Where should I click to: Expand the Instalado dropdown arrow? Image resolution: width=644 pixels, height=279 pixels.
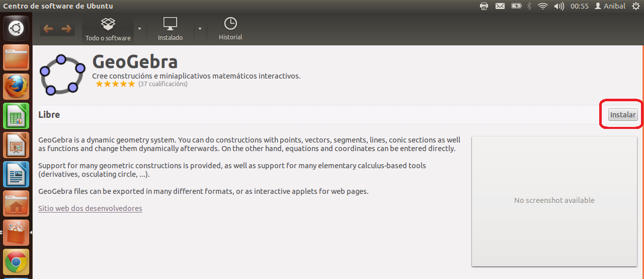pyautogui.click(x=200, y=29)
